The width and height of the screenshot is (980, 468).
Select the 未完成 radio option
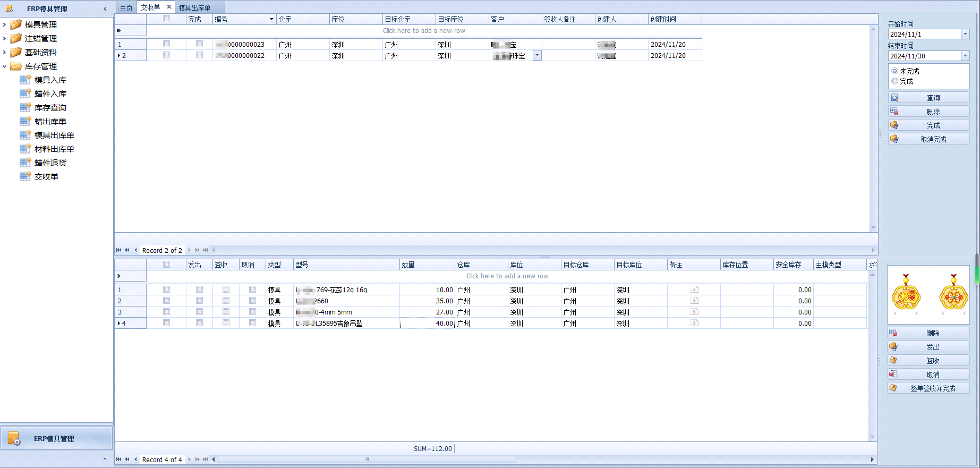(x=895, y=71)
